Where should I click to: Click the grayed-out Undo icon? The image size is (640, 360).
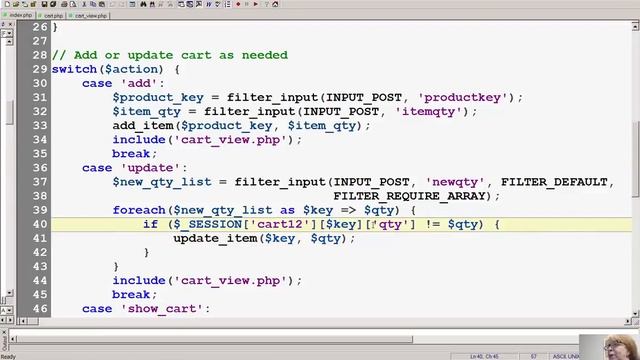tap(113, 4)
